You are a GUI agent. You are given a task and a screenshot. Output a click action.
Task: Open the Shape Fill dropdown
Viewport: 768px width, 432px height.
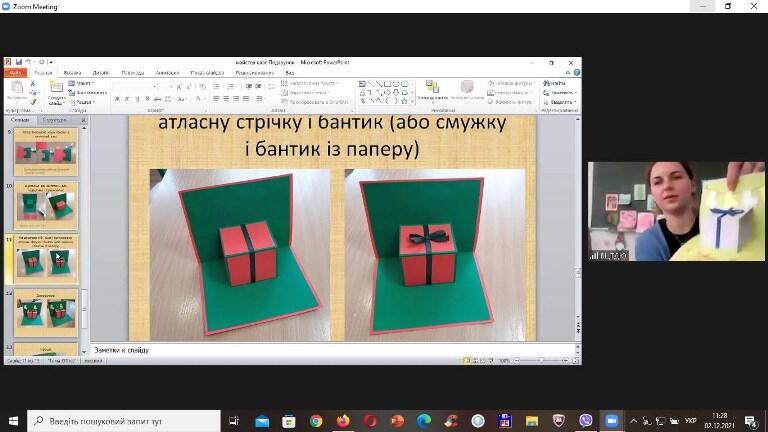point(511,83)
